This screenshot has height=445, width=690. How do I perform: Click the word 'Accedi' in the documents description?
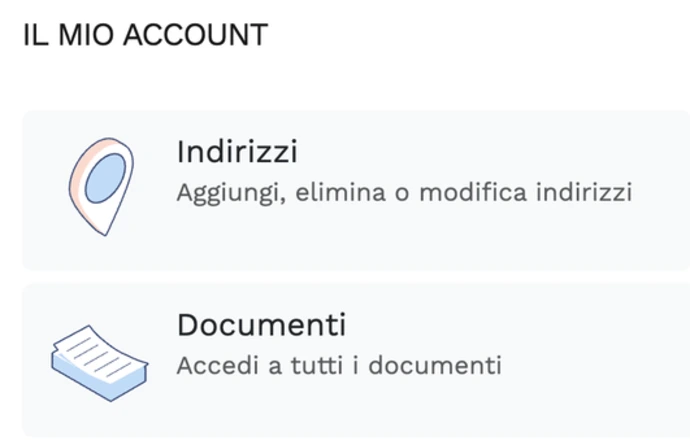tap(210, 364)
